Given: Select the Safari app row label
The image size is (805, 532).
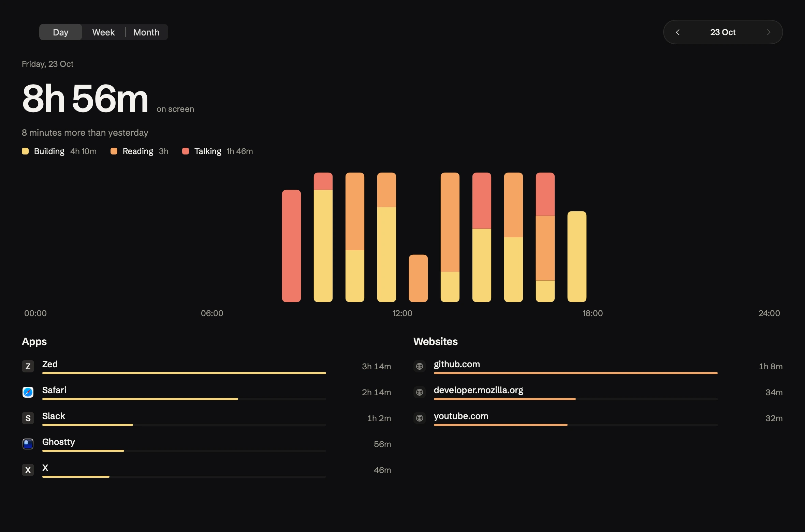Looking at the screenshot, I should click(x=54, y=390).
